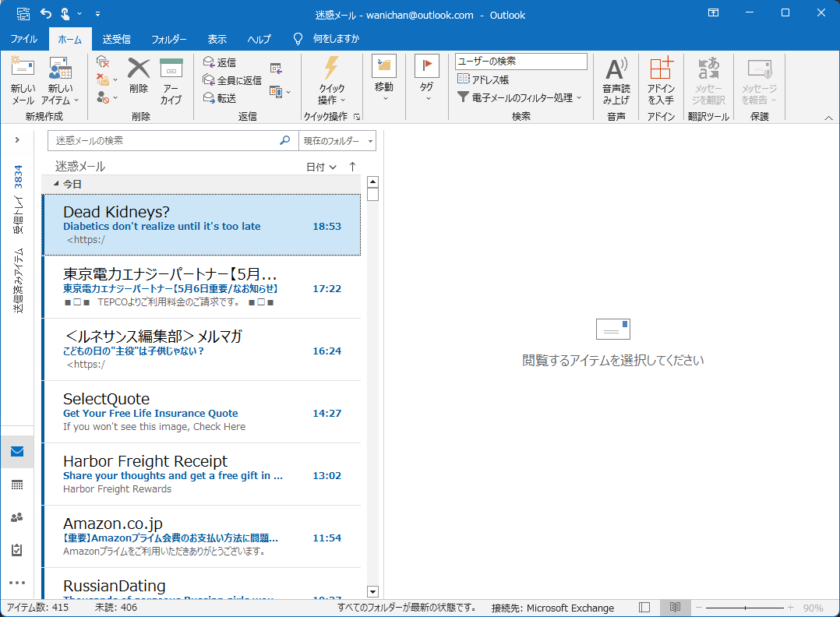Open Address Book (アドレス帳)
The height and width of the screenshot is (617, 840).
point(483,79)
